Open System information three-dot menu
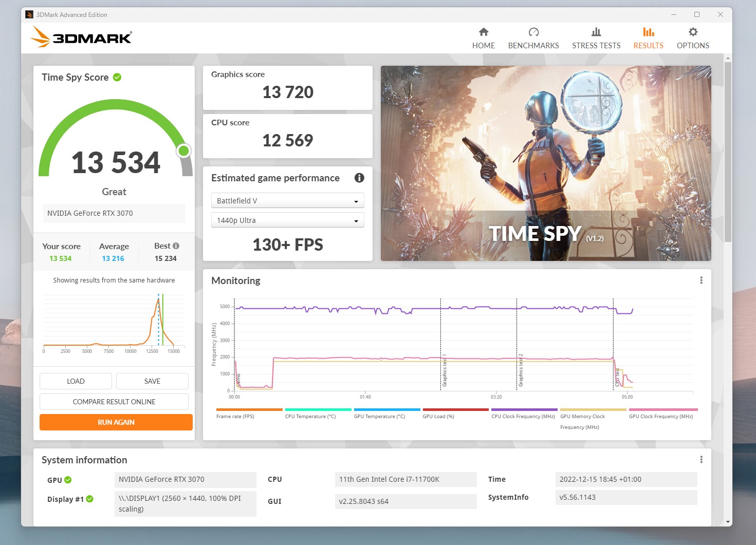 [700, 460]
